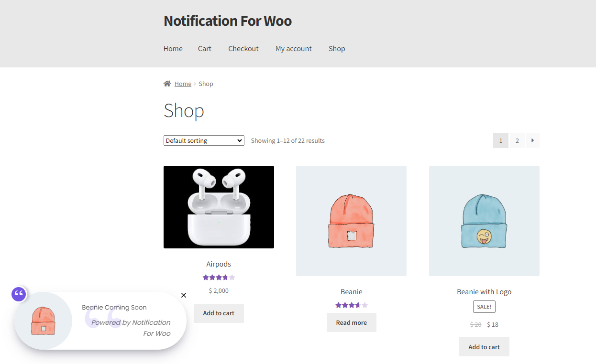Click the Home breadcrumb link

(183, 84)
